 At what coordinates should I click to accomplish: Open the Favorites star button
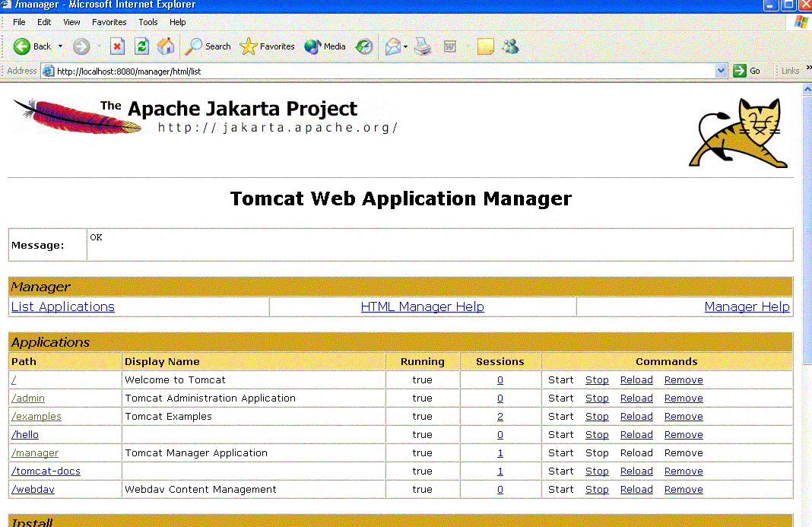(x=267, y=46)
